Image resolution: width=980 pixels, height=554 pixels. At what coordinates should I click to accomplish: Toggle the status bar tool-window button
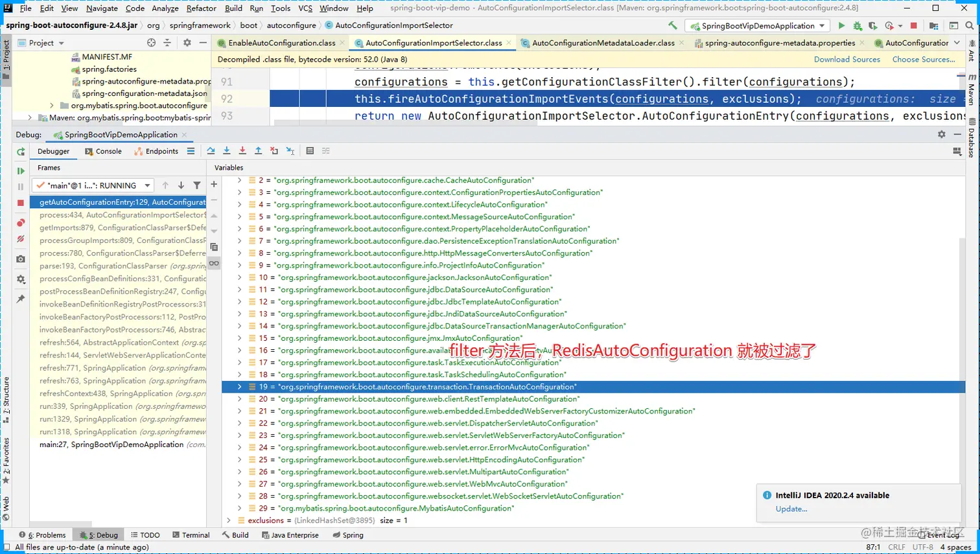(6, 548)
